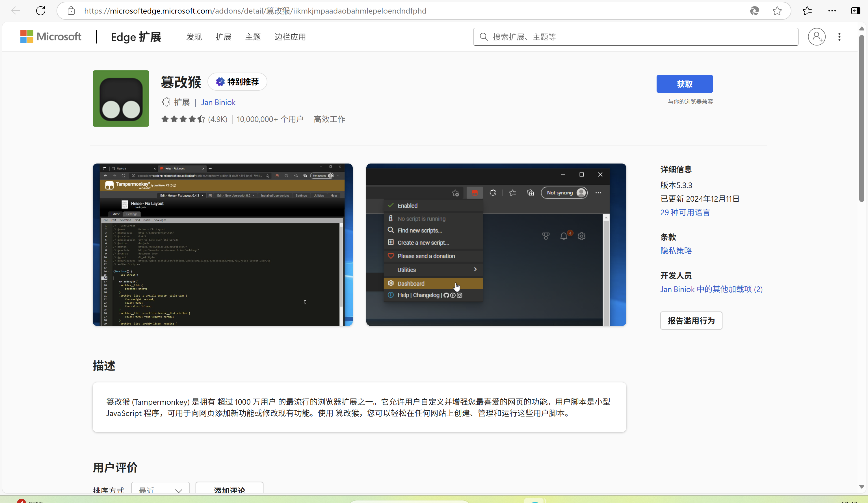
Task: Reload the page with refresh icon
Action: 41,11
